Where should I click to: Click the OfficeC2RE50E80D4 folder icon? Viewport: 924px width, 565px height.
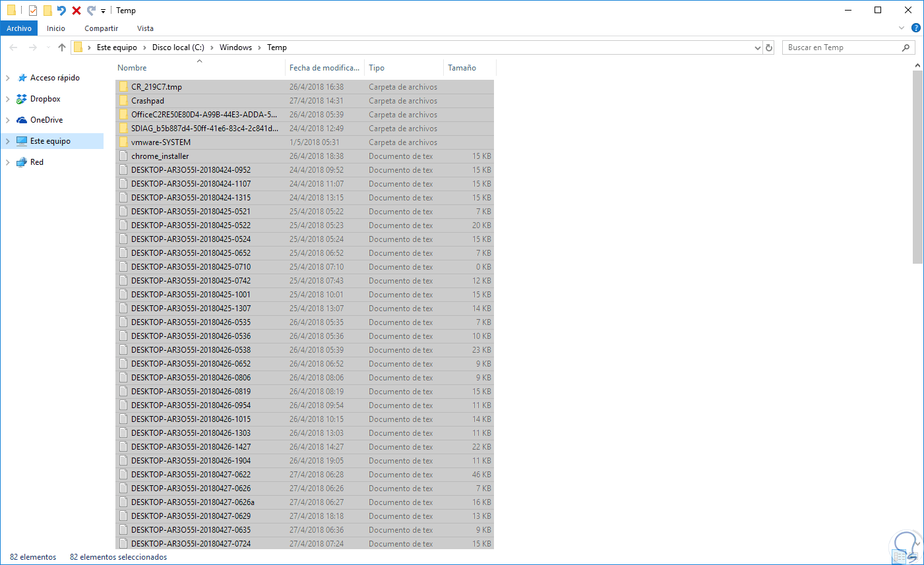(x=123, y=115)
